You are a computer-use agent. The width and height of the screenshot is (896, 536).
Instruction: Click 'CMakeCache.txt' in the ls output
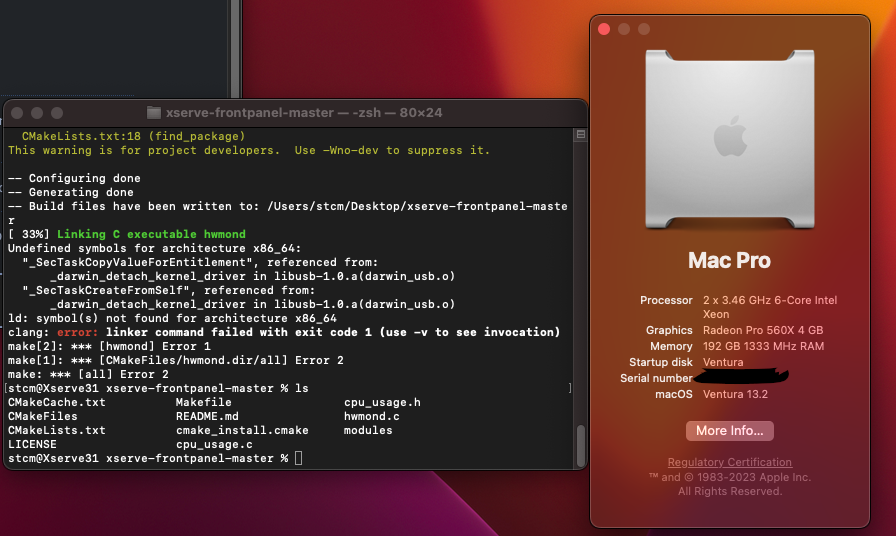point(57,402)
